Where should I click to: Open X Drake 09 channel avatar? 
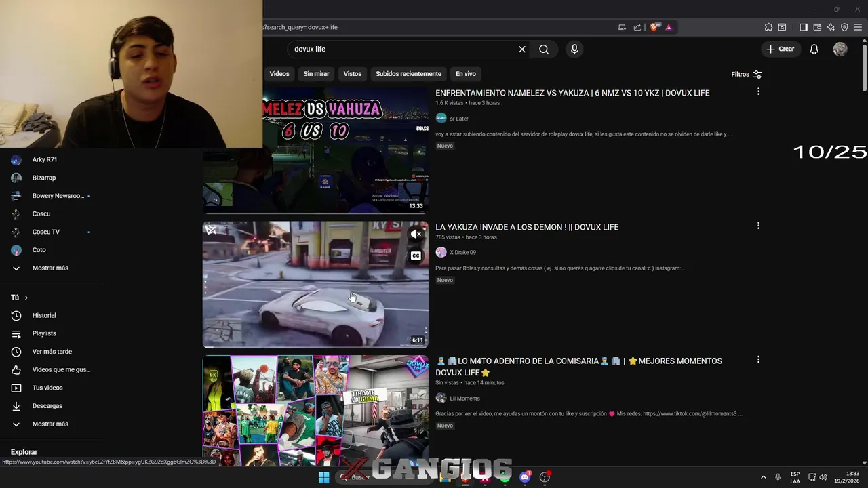441,252
